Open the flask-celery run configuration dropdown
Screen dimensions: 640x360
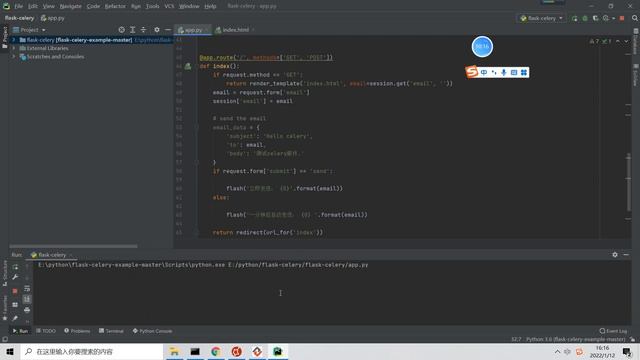pos(541,18)
